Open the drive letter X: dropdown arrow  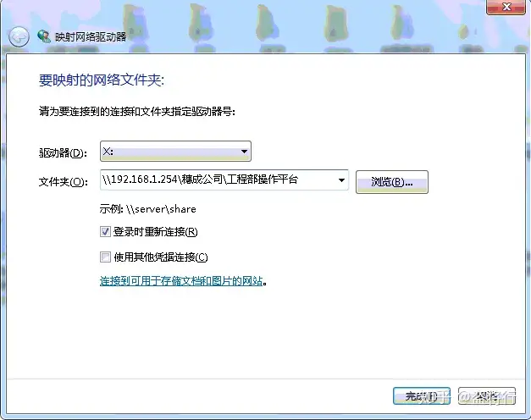click(x=244, y=152)
